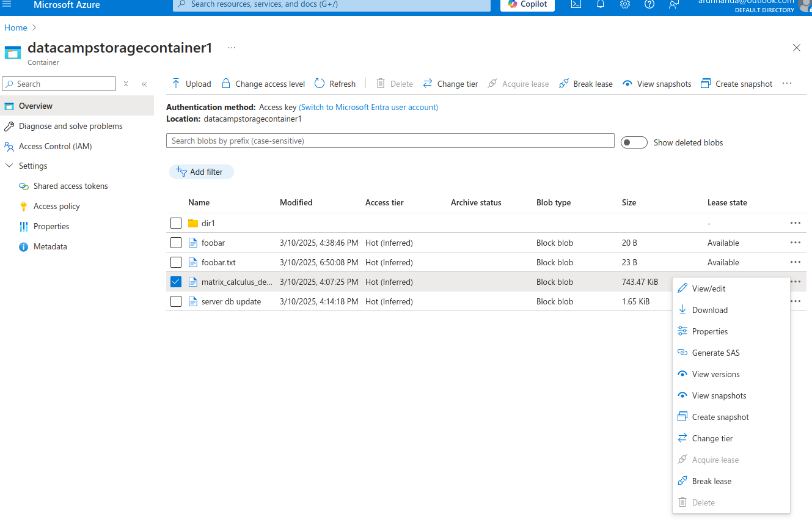Open row options ellipsis for foobar
Image resolution: width=812 pixels, height=522 pixels.
(x=795, y=243)
